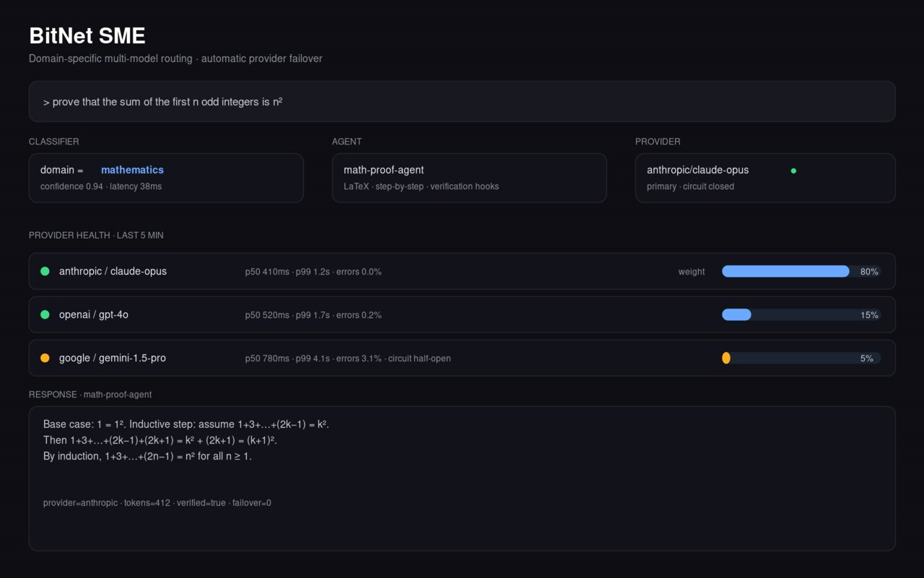Click the CLASSIFIER section heading
Image resolution: width=924 pixels, height=578 pixels.
[x=53, y=142]
